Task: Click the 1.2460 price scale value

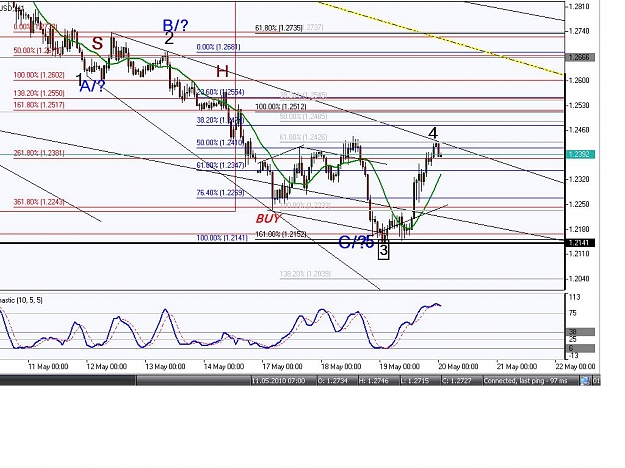Action: pyautogui.click(x=579, y=130)
